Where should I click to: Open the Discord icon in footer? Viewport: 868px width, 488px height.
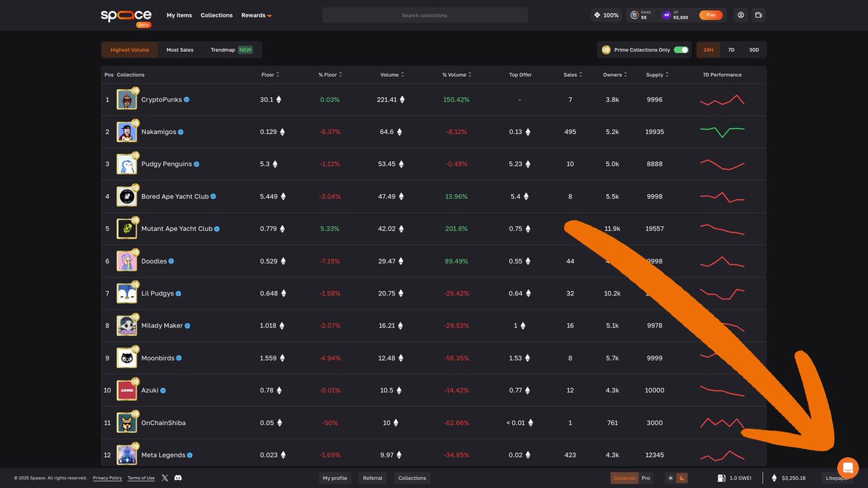(178, 478)
